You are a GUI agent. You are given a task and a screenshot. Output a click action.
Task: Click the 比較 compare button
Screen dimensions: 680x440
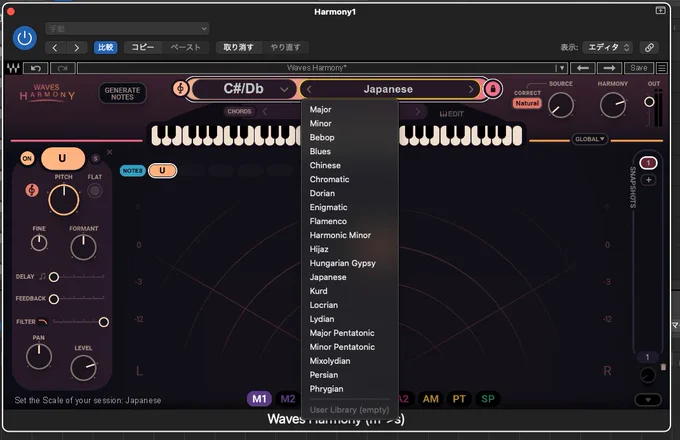pos(105,47)
